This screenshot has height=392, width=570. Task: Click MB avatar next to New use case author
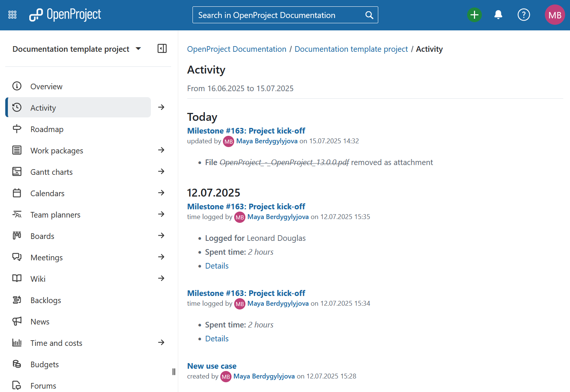pos(226,377)
